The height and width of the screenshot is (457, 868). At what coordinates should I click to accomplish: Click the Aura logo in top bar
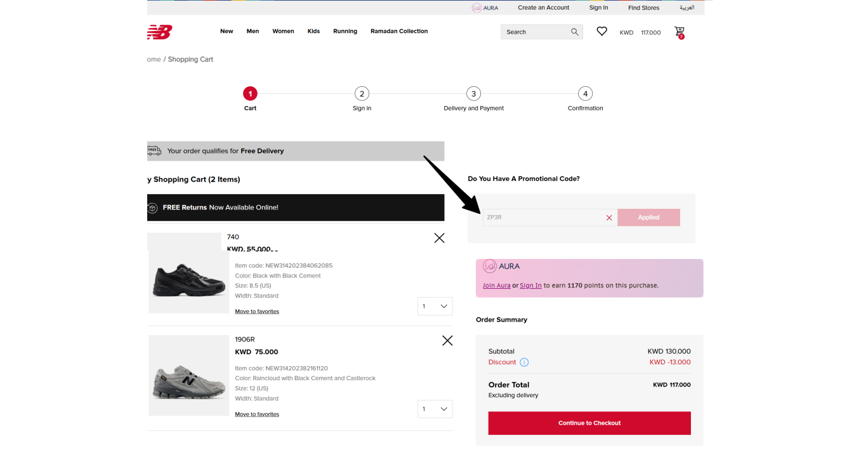pos(485,8)
